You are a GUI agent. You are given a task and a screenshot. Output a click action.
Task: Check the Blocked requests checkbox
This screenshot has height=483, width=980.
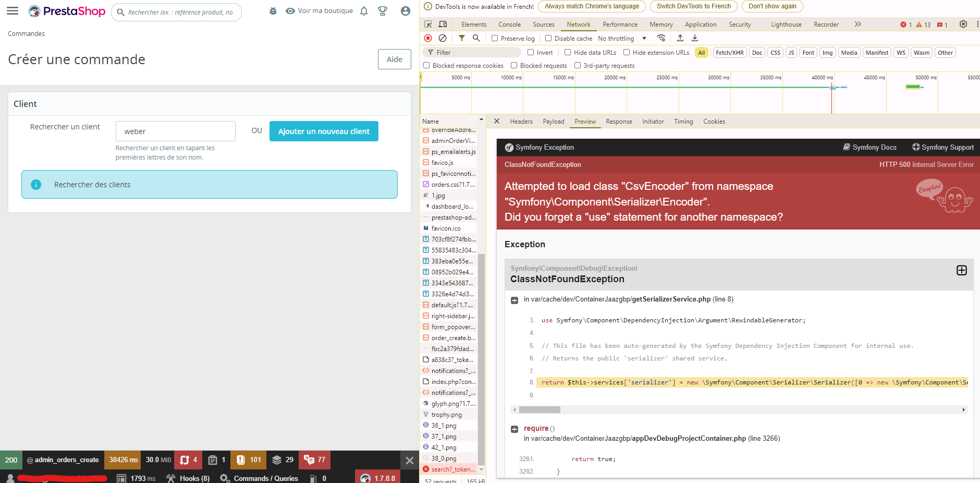tap(514, 65)
